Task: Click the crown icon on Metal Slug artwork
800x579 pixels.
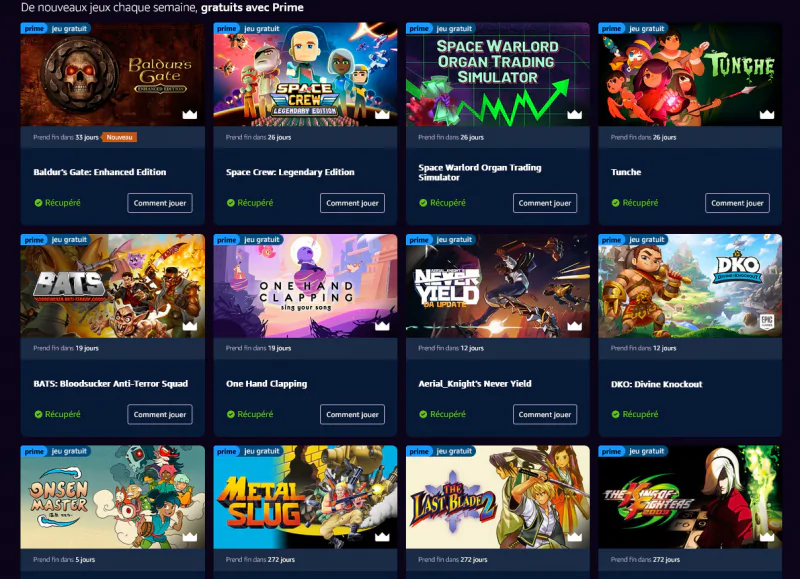Action: (x=382, y=537)
